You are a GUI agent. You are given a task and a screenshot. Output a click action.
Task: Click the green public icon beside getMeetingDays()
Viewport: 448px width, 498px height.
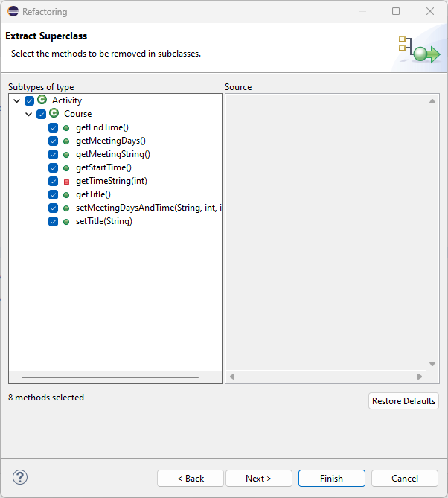(x=66, y=141)
